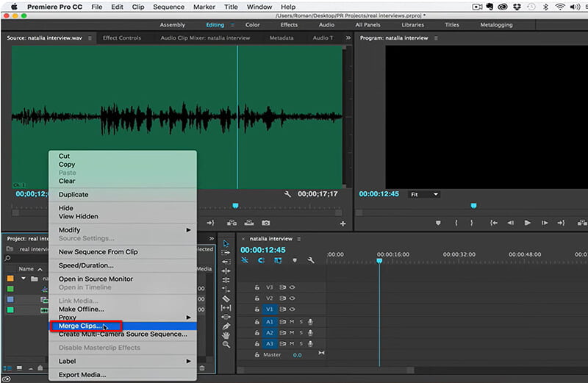
Task: Add marker in the Program monitor
Action: tap(437, 223)
